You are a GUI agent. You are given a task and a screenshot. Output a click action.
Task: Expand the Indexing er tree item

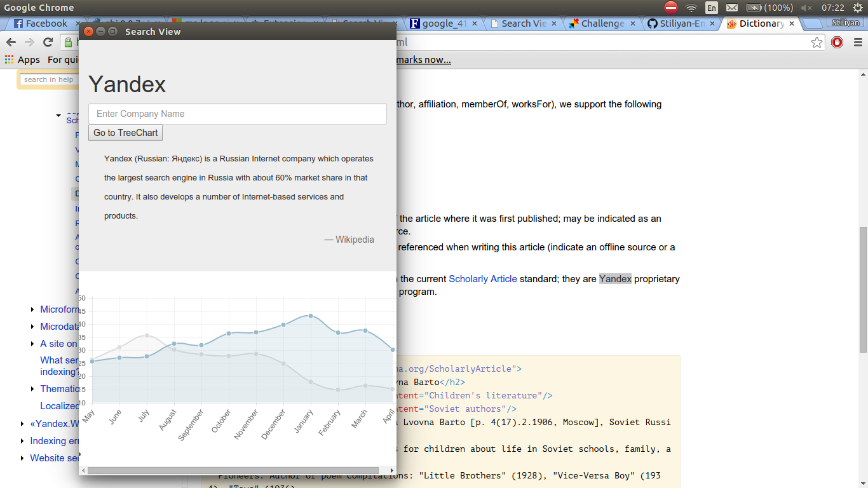22,441
